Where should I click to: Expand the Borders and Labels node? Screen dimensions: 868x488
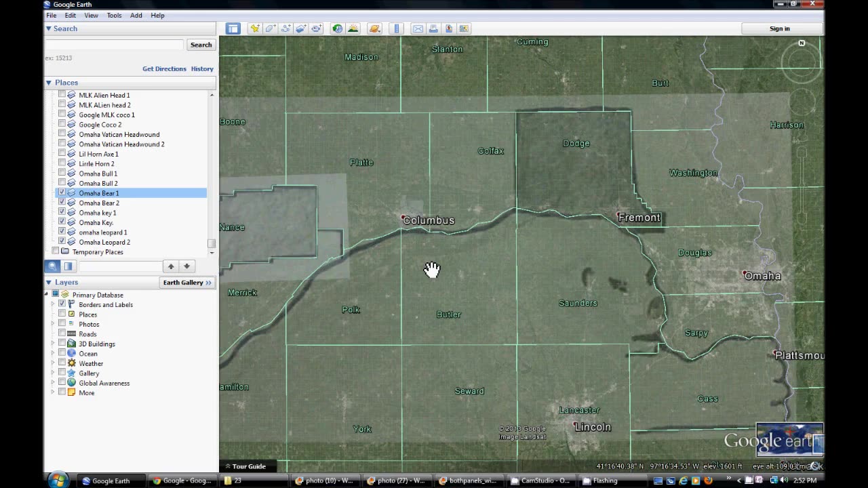(53, 304)
